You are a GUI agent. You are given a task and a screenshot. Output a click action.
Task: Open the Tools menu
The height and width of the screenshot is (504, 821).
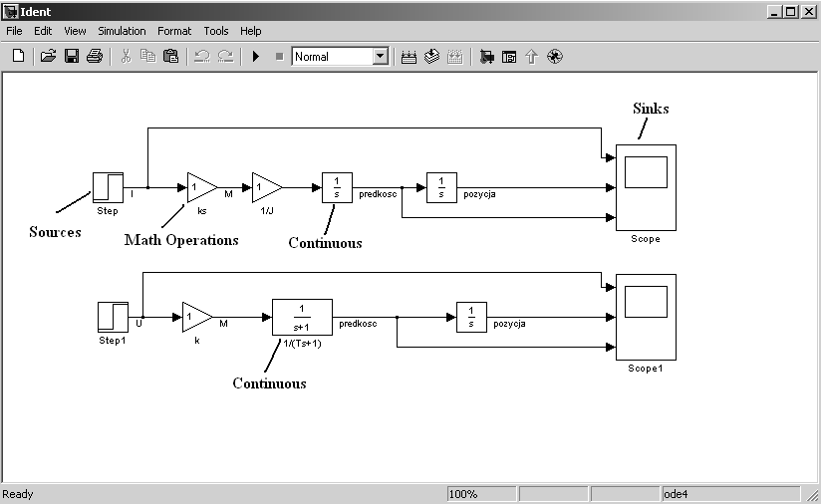[215, 31]
